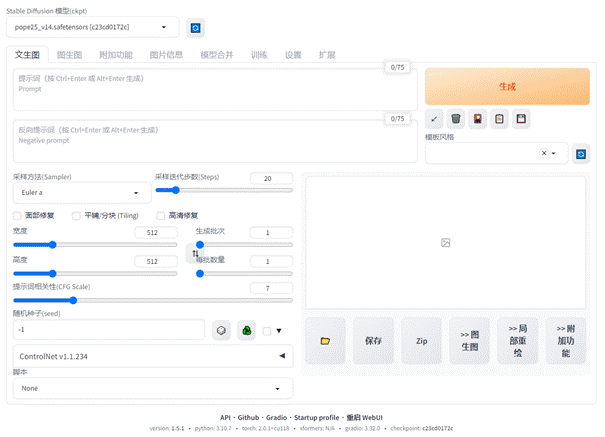The height and width of the screenshot is (437, 605).
Task: Open output folder with the folder icon
Action: click(325, 340)
